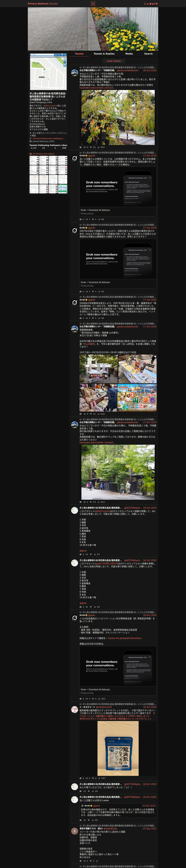
Task: Click heart icon showing 12 likes
Action: click(x=91, y=414)
